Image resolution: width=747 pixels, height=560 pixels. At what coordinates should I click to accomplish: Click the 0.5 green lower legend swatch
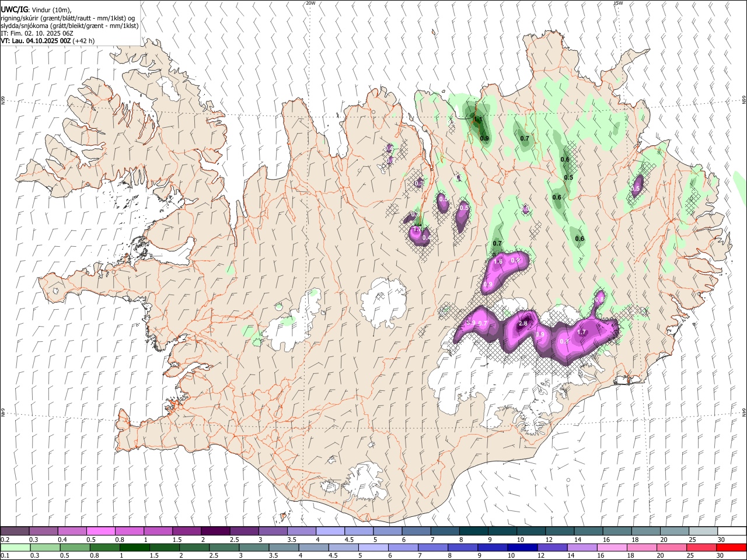click(75, 547)
